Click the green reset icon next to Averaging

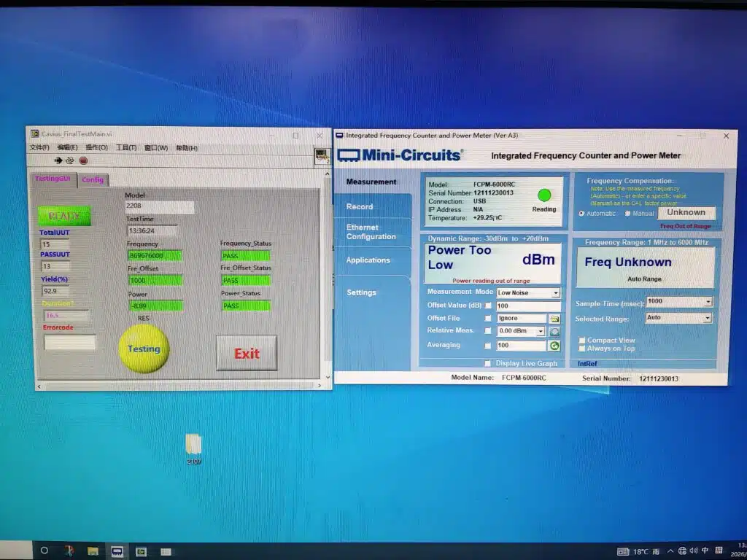[x=554, y=346]
